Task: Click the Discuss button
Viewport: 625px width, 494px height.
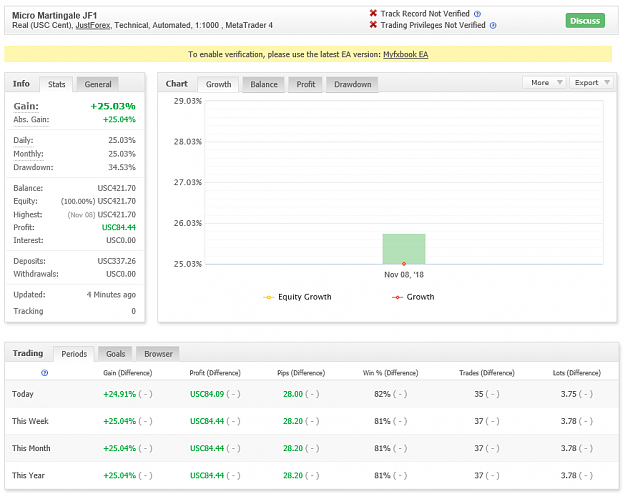Action: coord(585,21)
